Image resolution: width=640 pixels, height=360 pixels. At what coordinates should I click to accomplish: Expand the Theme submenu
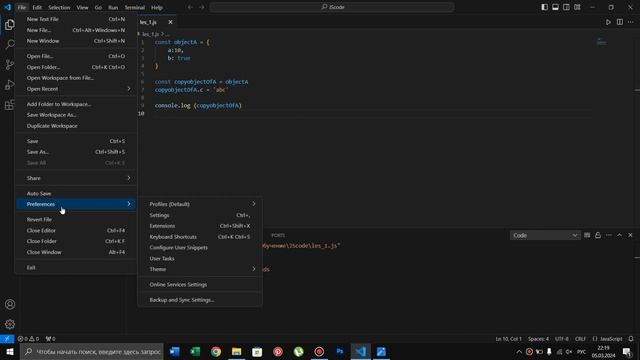pos(200,269)
